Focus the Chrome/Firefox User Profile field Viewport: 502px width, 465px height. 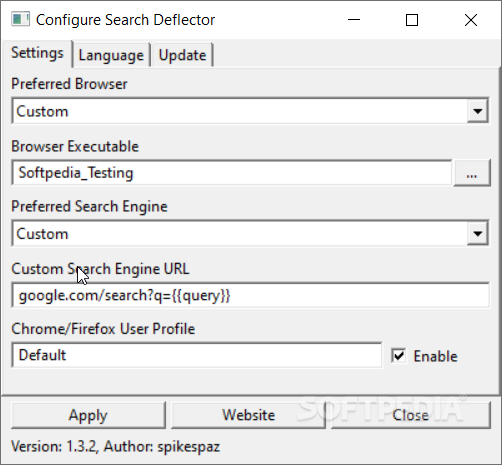(x=197, y=355)
